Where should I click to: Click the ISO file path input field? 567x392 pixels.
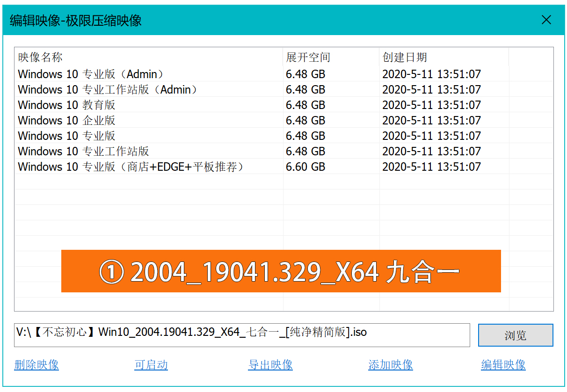(242, 335)
